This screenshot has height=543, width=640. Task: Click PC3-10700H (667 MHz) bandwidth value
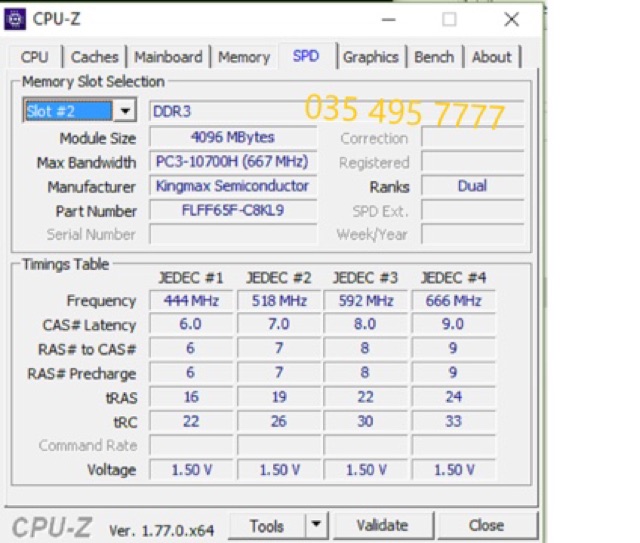(x=233, y=162)
